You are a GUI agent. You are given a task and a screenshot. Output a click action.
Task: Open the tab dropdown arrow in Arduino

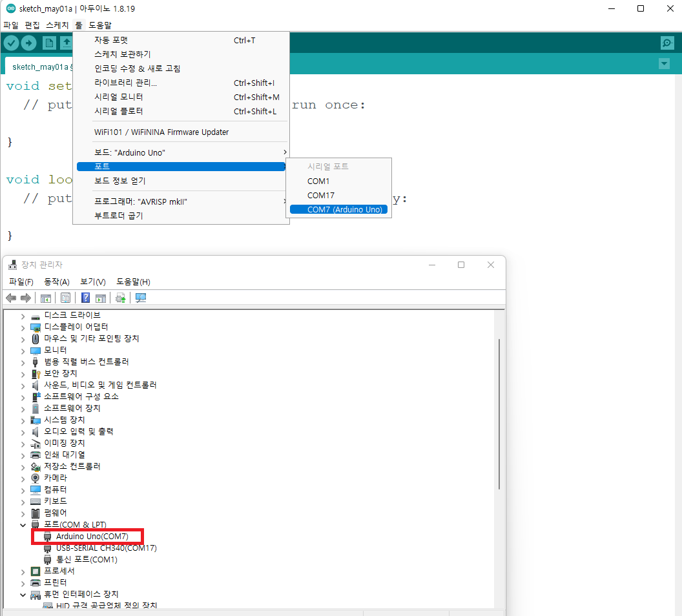[x=664, y=64]
